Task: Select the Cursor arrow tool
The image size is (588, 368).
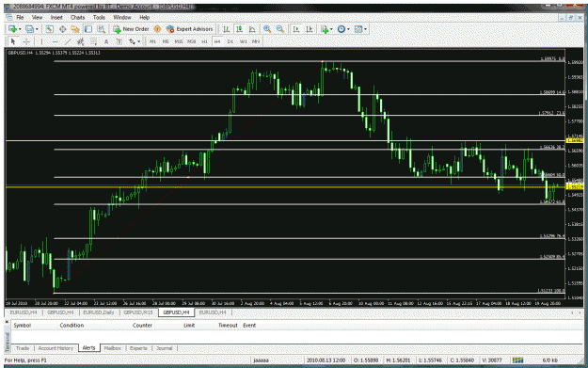Action: (13, 41)
